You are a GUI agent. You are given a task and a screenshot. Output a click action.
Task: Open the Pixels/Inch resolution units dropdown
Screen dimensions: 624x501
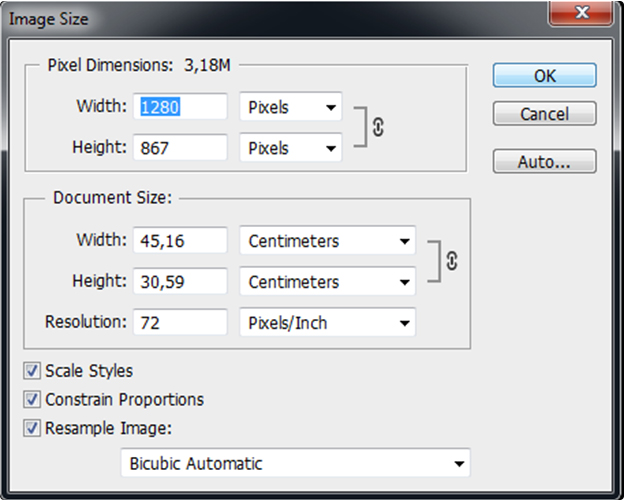point(327,323)
